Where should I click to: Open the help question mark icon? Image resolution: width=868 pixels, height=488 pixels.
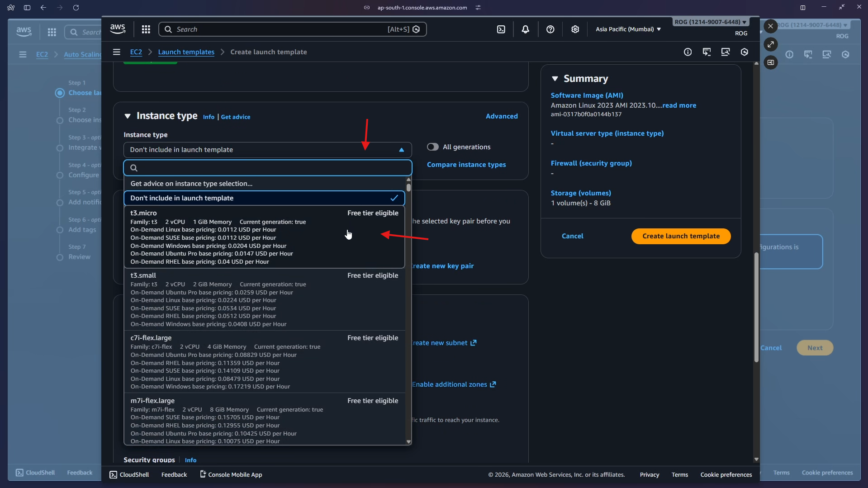click(550, 29)
